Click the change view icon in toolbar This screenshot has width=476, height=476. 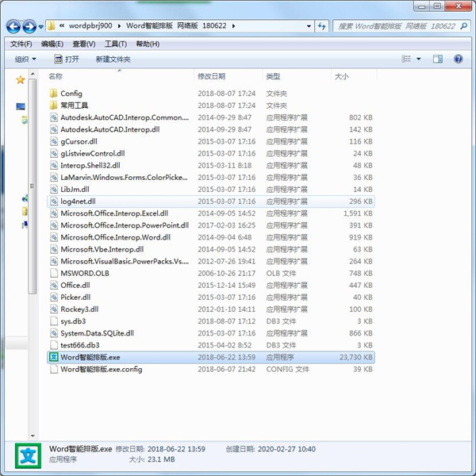(x=407, y=59)
